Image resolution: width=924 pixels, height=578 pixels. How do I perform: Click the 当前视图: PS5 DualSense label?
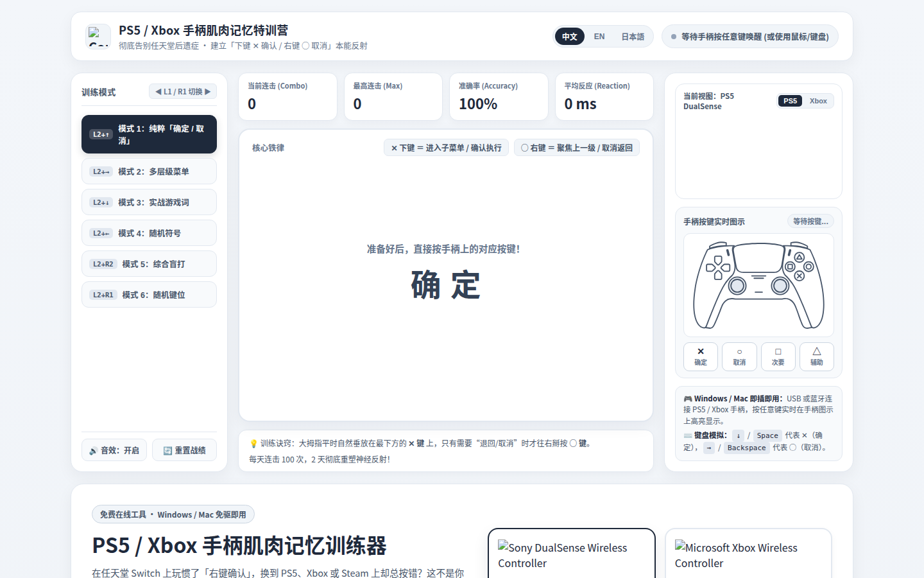[x=709, y=101]
